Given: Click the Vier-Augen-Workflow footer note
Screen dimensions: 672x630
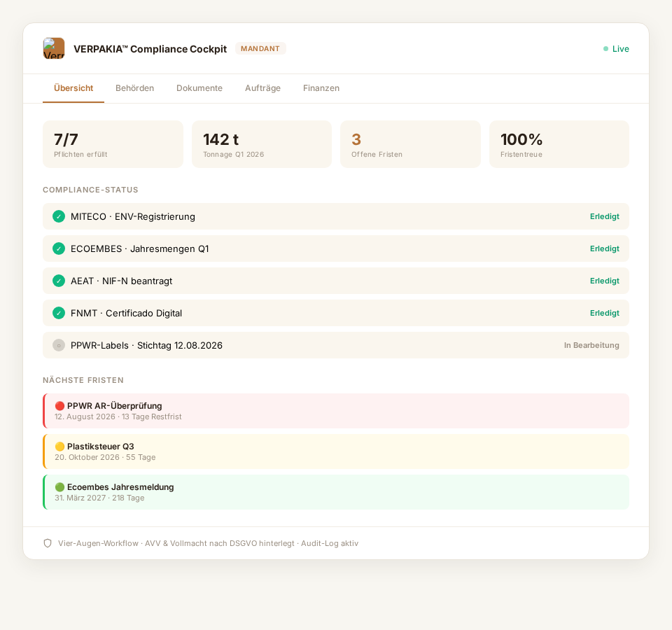Looking at the screenshot, I should [209, 543].
